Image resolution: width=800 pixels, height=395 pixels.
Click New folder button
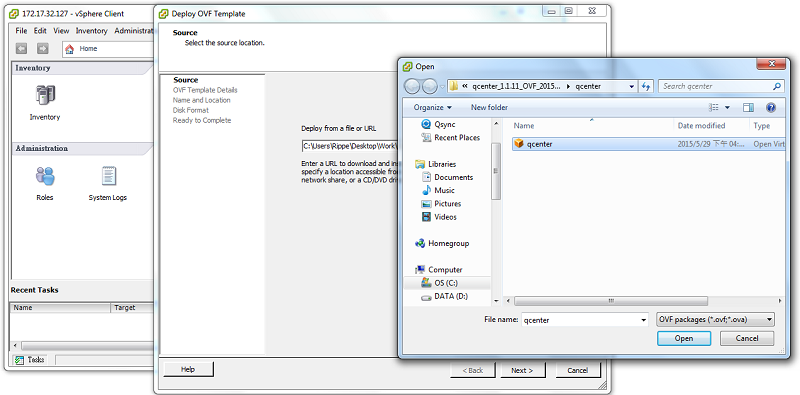click(489, 107)
